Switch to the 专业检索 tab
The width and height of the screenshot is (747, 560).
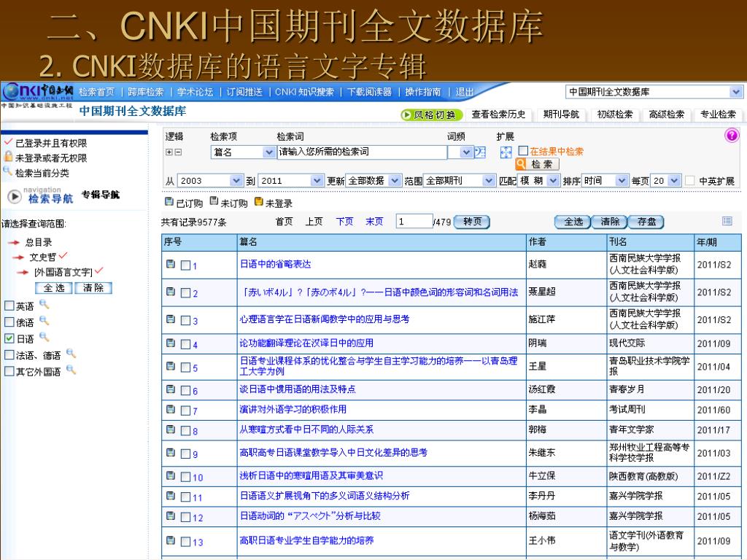718,114
